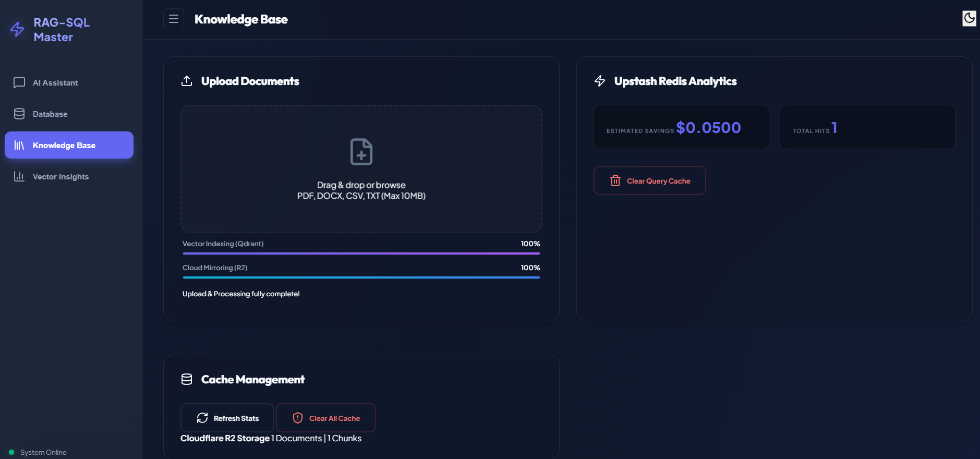Select the Knowledge Base sidebar item

point(69,145)
